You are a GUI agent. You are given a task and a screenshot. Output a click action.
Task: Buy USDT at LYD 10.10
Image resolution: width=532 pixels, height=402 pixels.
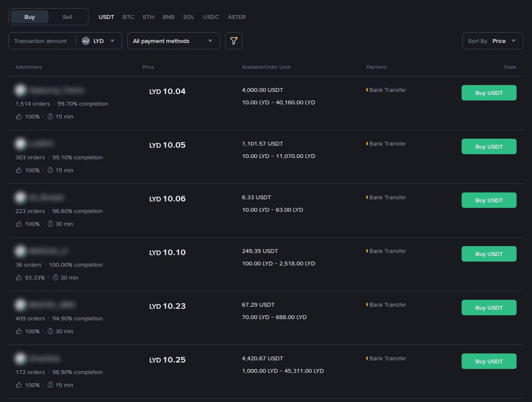click(x=489, y=254)
